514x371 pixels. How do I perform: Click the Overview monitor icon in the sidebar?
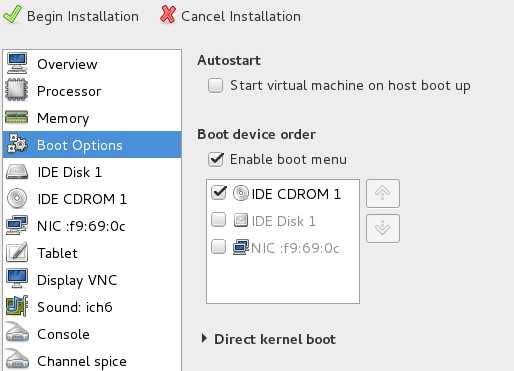17,63
